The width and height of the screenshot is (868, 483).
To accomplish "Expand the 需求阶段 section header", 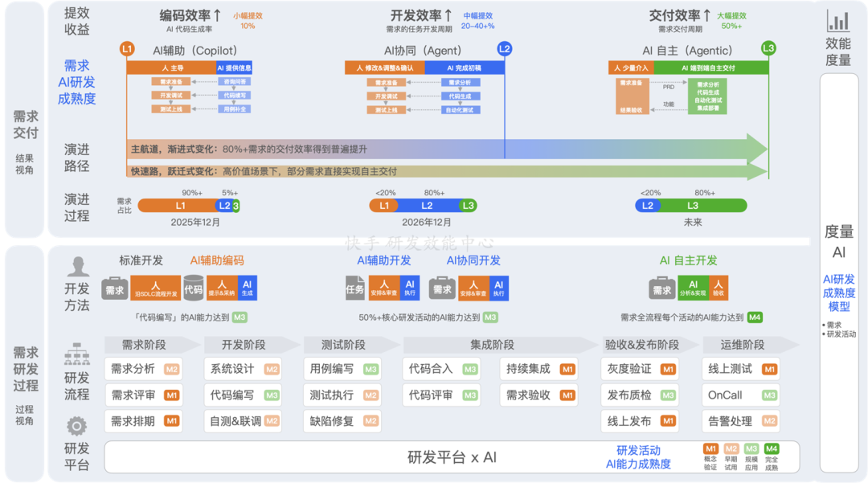I will pos(145,345).
